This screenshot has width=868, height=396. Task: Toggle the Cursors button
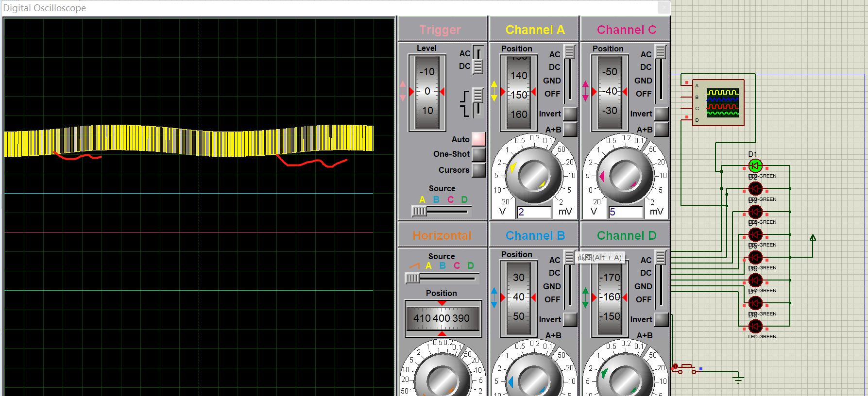click(x=478, y=170)
